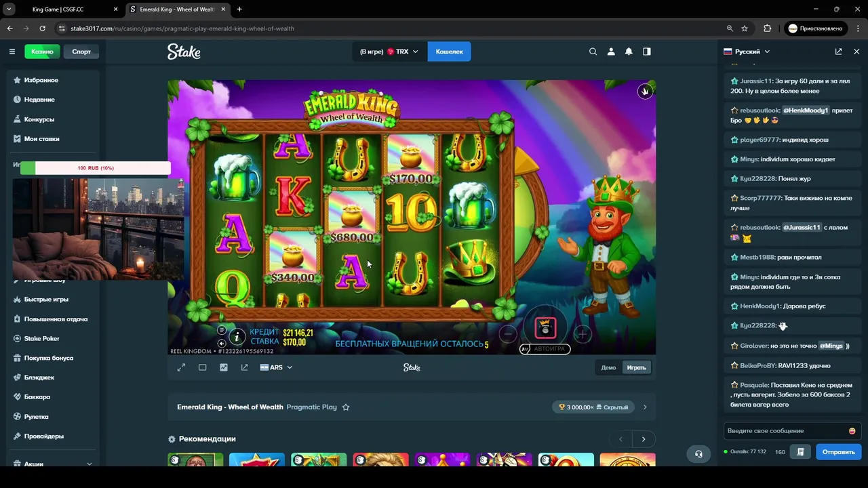Click the slot spin button
Screen dimensions: 868x488
545,329
